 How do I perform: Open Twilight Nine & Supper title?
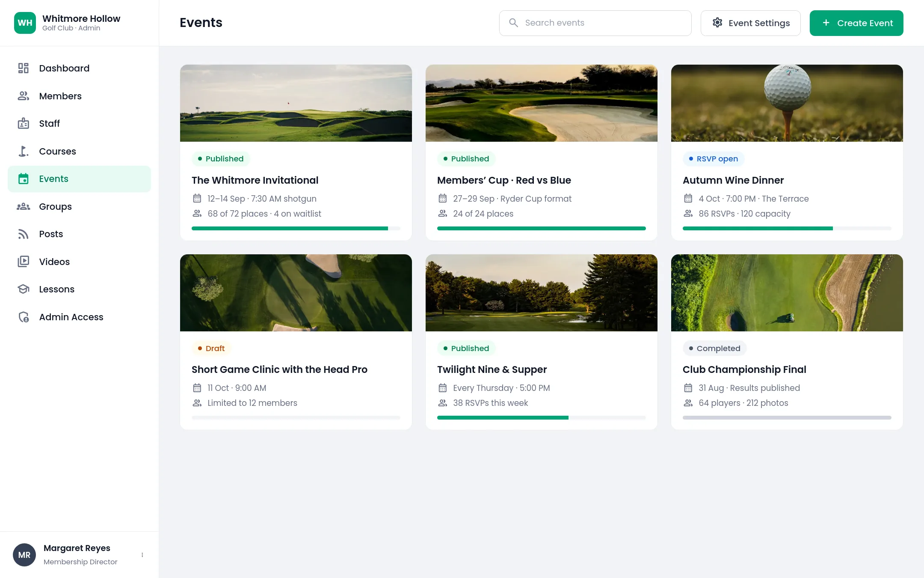tap(492, 369)
